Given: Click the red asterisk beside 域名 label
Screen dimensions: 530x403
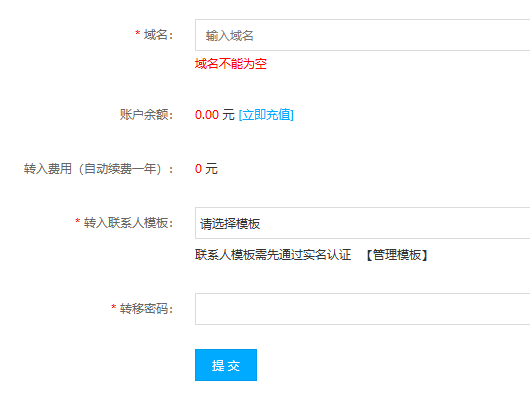Looking at the screenshot, I should click(138, 33).
